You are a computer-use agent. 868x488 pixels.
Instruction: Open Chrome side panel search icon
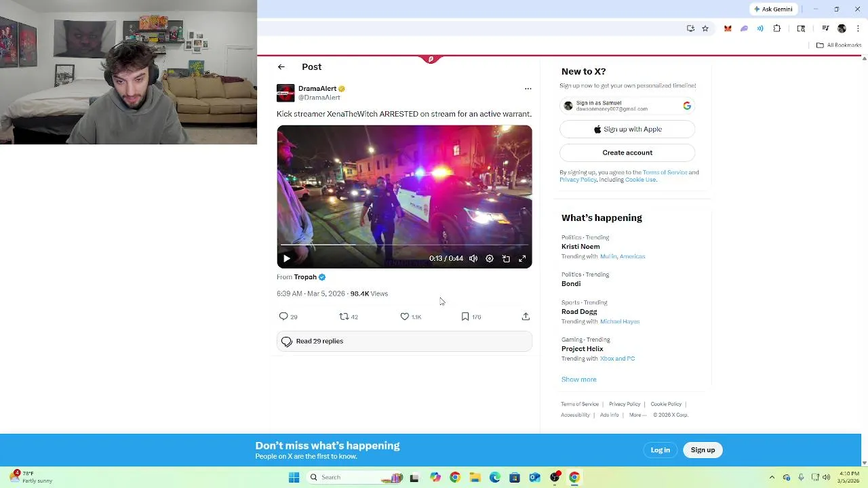[801, 28]
